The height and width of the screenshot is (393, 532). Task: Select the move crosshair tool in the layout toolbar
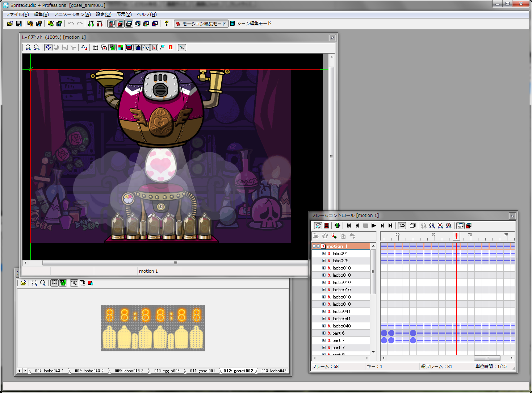coord(48,47)
